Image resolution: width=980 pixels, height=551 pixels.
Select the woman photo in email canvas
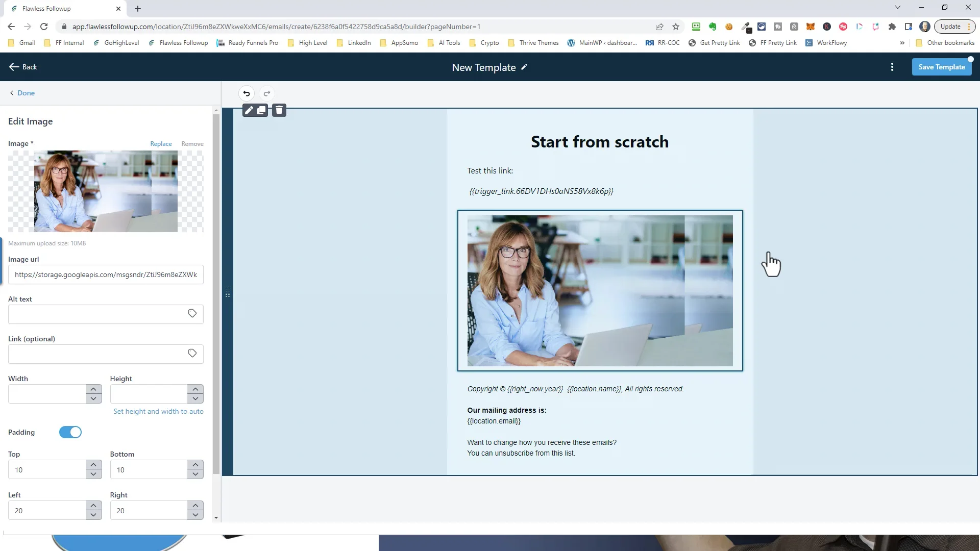[x=600, y=291]
